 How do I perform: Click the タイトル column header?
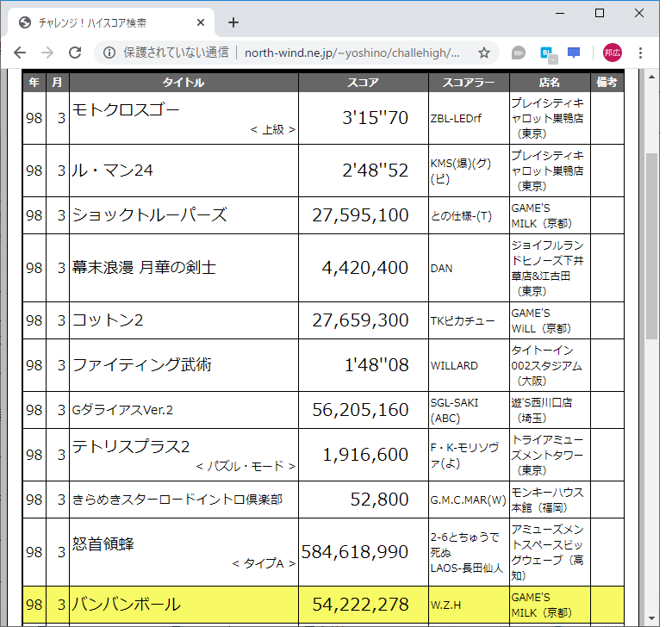point(184,83)
